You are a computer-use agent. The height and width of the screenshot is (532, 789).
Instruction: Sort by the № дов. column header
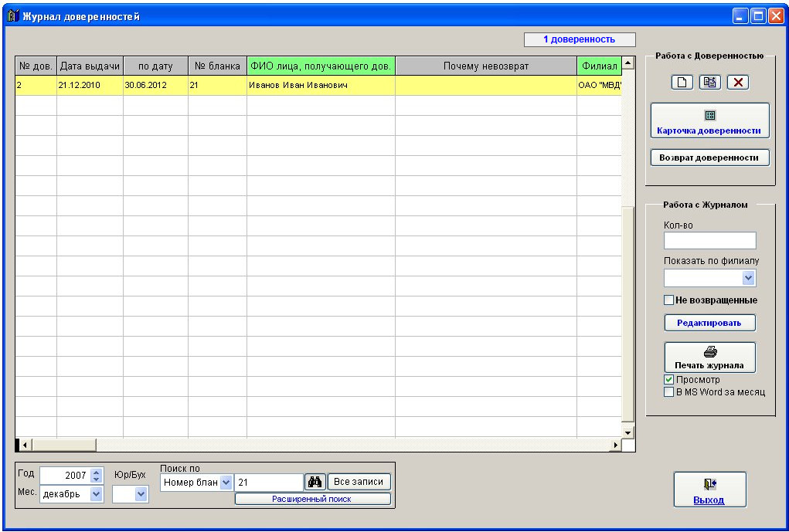click(x=36, y=66)
